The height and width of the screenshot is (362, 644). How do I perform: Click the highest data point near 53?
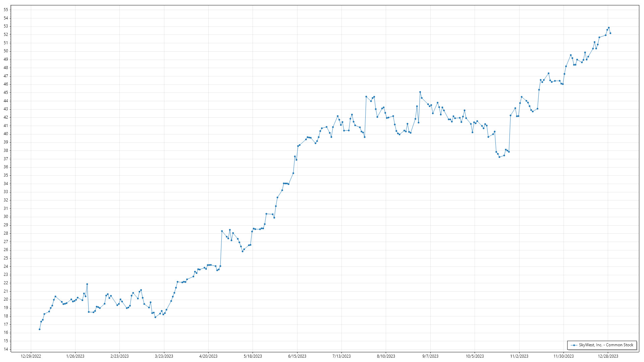(x=609, y=28)
